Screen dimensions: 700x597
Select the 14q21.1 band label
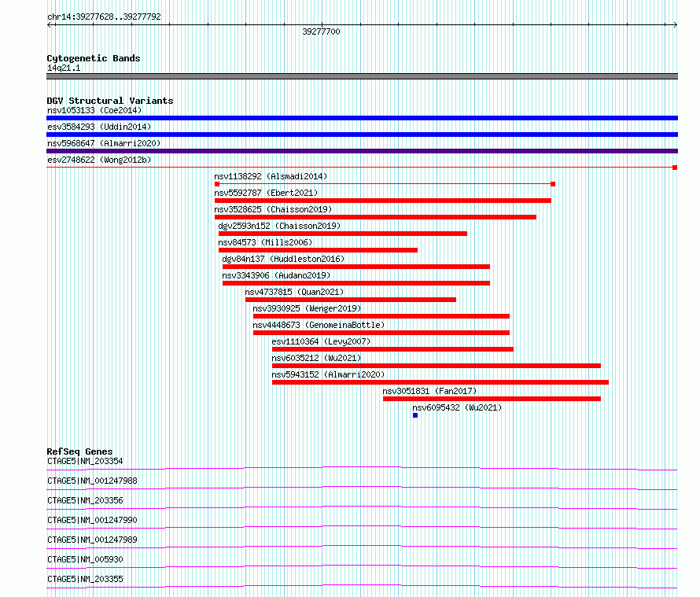(64, 68)
